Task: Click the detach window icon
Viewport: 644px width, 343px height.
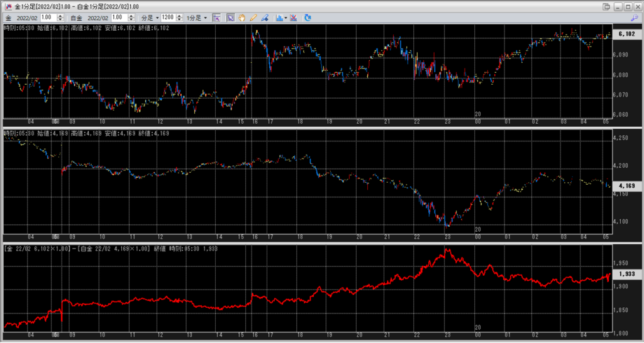Action: tap(606, 6)
